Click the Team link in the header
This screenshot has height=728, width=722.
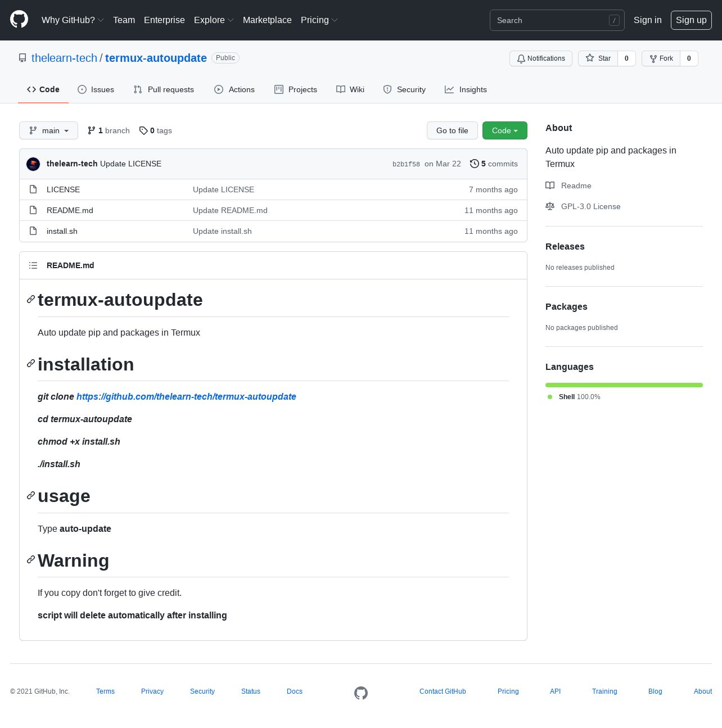coord(124,20)
